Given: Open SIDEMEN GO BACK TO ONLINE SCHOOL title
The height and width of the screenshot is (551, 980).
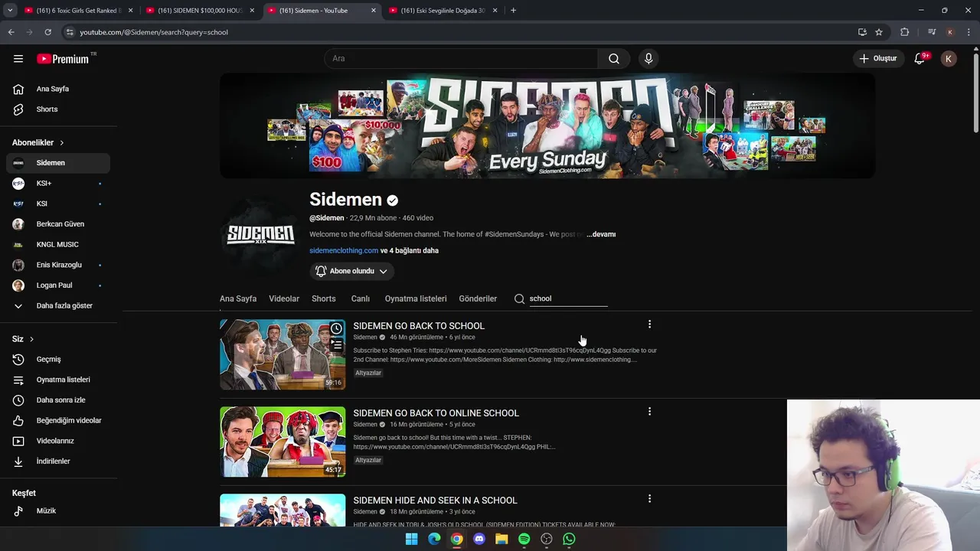Looking at the screenshot, I should [x=436, y=413].
